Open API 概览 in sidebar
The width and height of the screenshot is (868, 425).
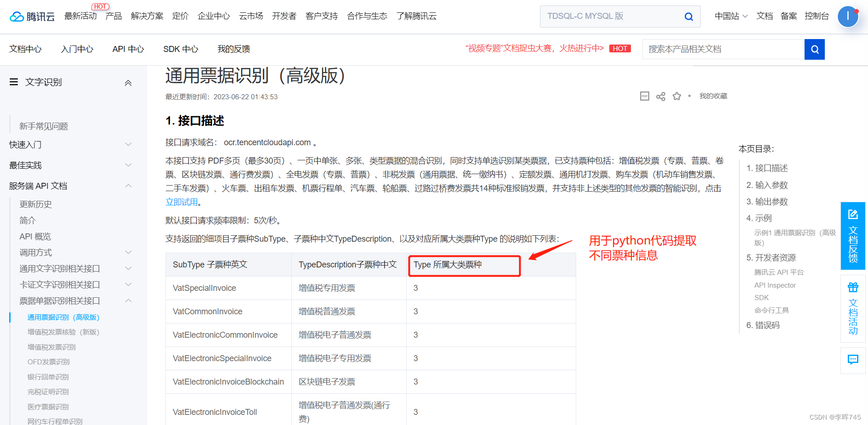click(x=35, y=236)
